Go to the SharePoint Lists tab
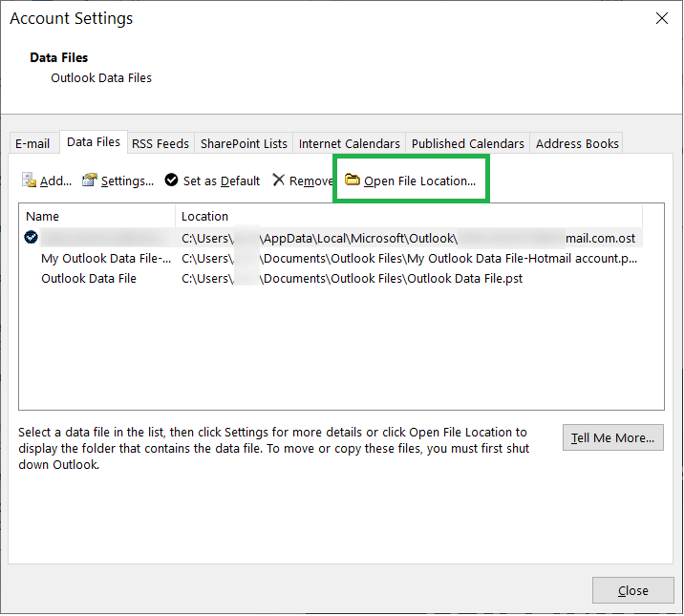The image size is (684, 616). pos(244,143)
